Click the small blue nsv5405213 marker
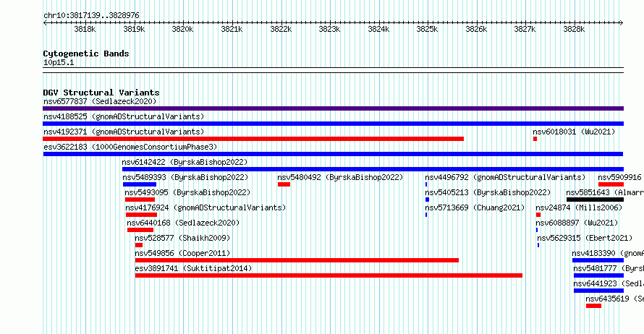 click(427, 200)
